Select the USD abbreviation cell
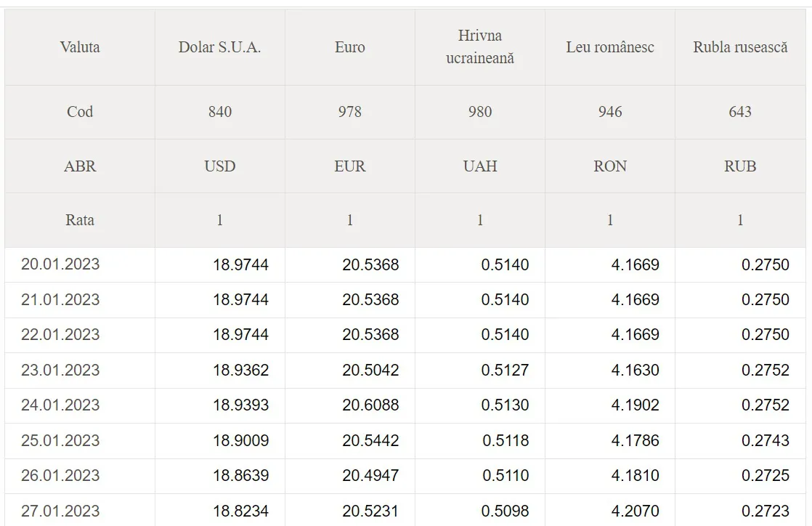Screen dimensions: 812x526 coord(219,166)
